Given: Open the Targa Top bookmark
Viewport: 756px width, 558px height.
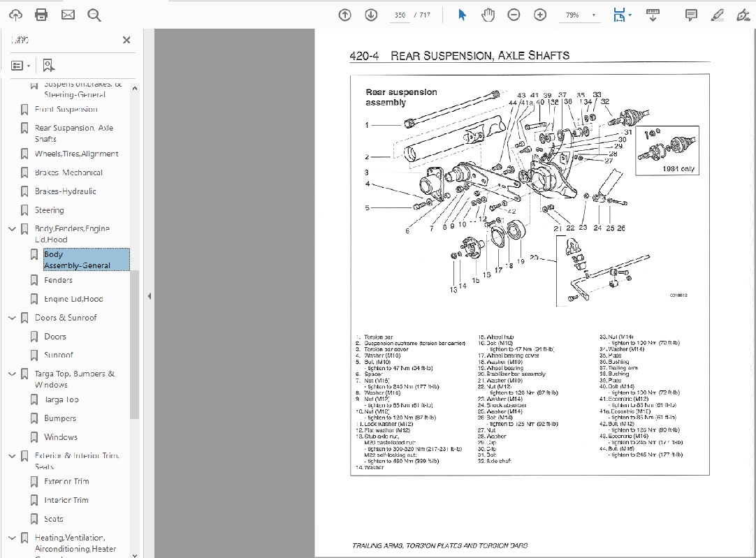Looking at the screenshot, I should (x=61, y=399).
